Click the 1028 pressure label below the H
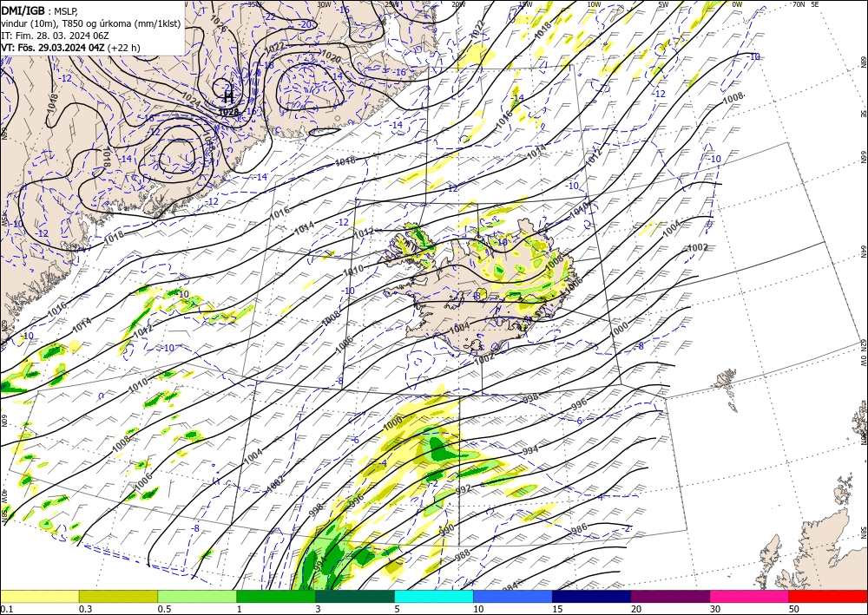This screenshot has width=868, height=615. click(228, 112)
